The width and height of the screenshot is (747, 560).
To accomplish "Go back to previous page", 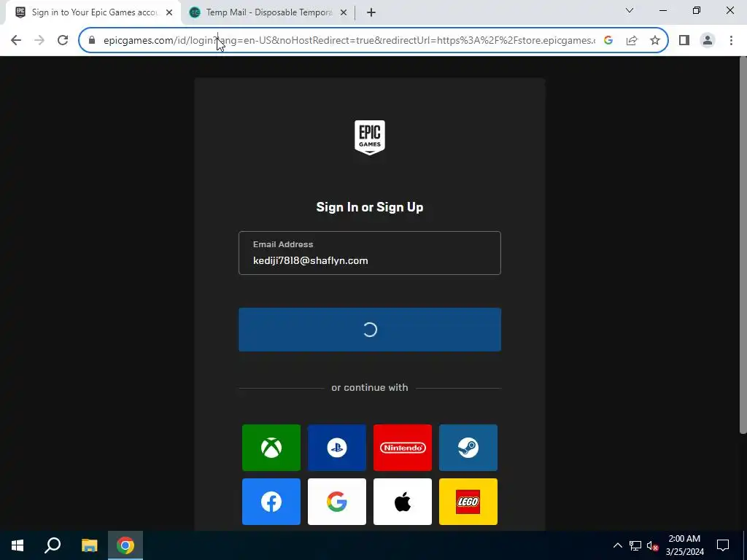I will coord(16,40).
